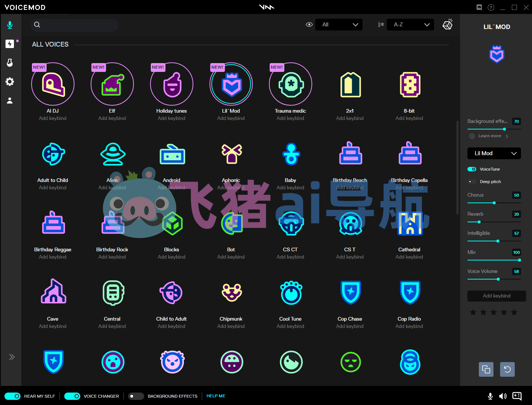532x405 pixels.
Task: Click the random voice dice icon
Action: [447, 25]
